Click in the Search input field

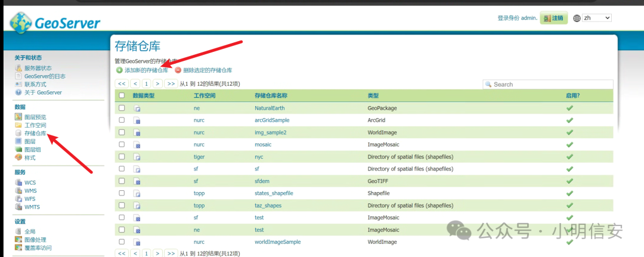[x=548, y=84]
